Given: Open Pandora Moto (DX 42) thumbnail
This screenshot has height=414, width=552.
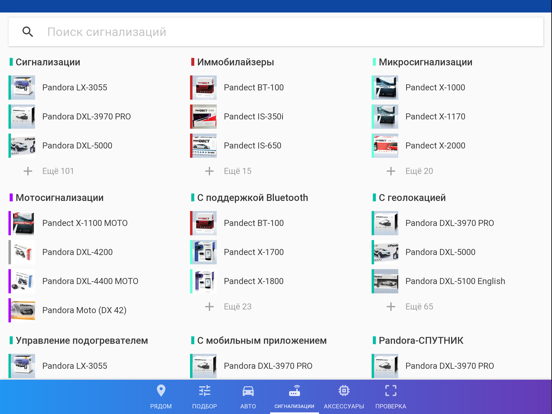Looking at the screenshot, I should [22, 310].
